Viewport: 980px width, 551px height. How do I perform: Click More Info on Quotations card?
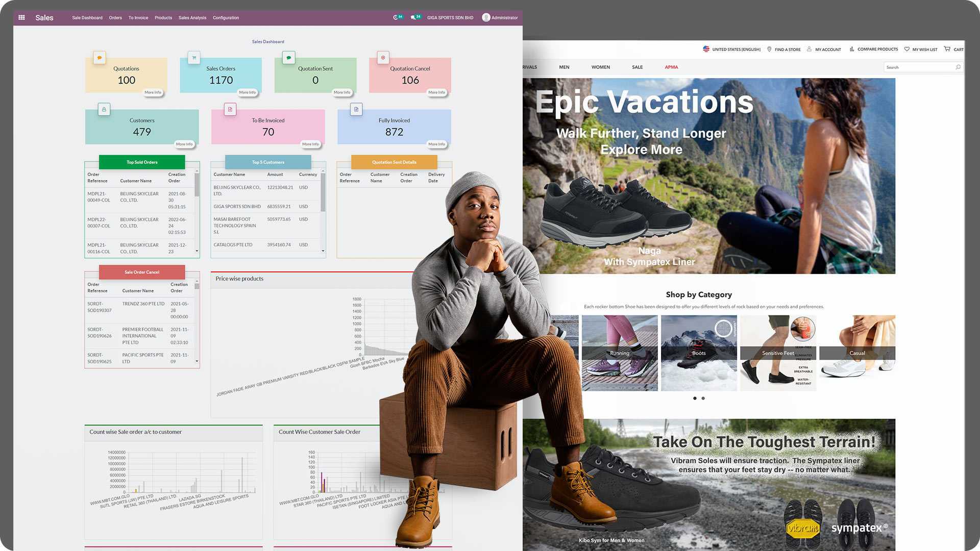[x=154, y=92]
